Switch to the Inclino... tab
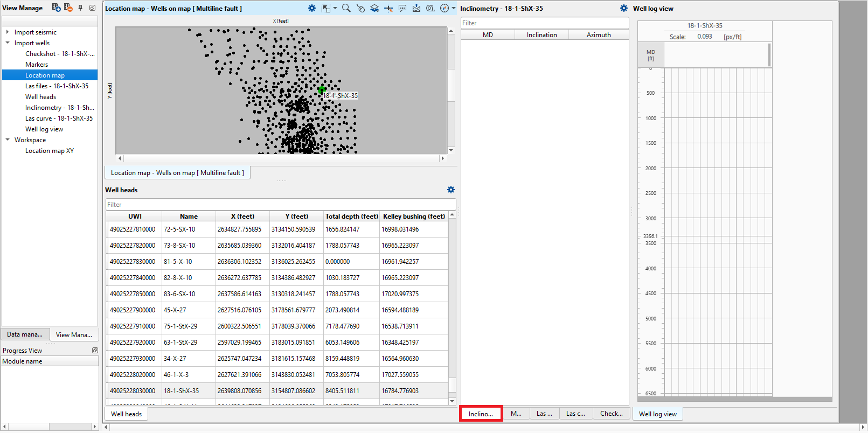Screen dimensions: 868x433 pyautogui.click(x=481, y=414)
